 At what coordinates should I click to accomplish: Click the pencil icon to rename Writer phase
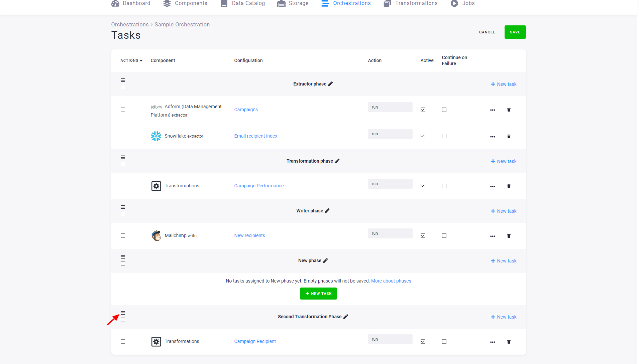click(327, 211)
